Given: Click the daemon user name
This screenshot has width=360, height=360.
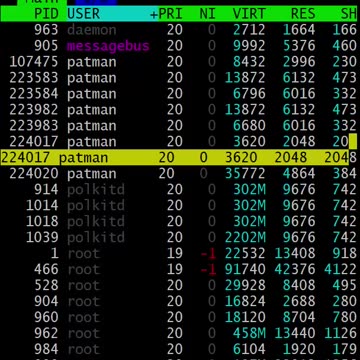Looking at the screenshot, I should (92, 30).
